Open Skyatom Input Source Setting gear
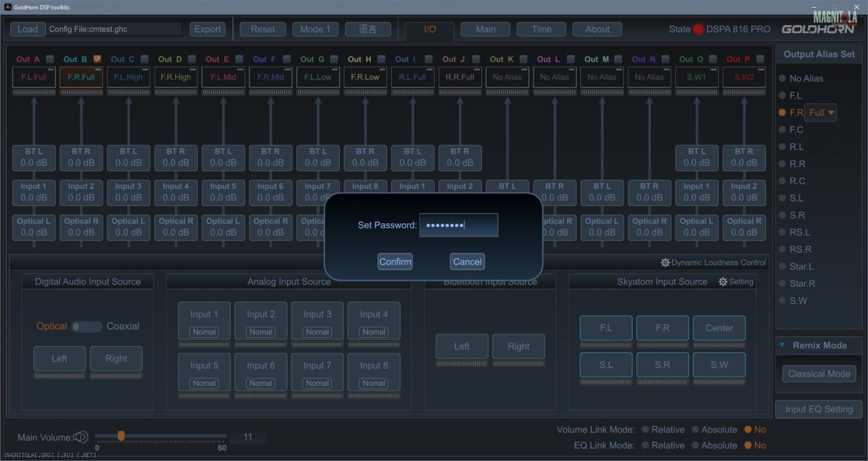This screenshot has width=868, height=461. 723,282
